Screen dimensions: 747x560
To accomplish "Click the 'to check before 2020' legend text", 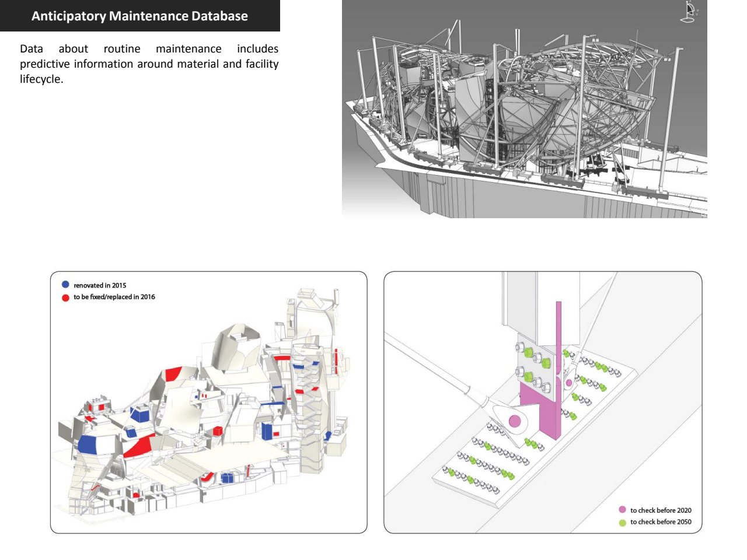I will point(661,510).
